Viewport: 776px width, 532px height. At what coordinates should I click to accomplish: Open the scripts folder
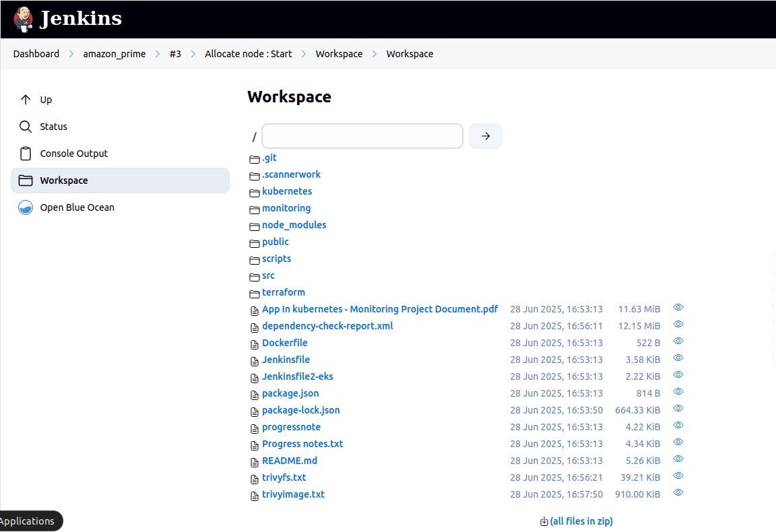[277, 259]
